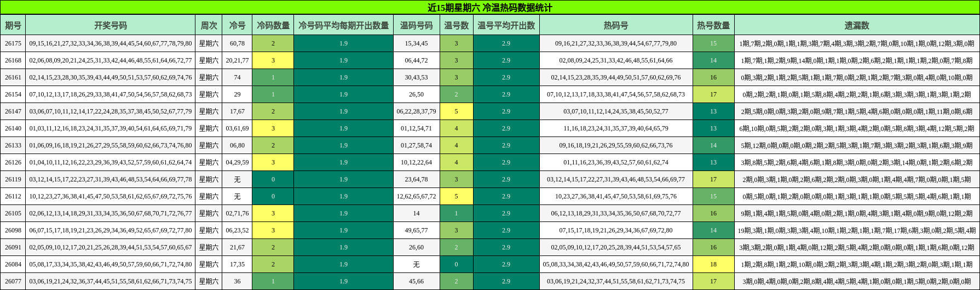Click the 温号平均开出数 column header
This screenshot has height=290, width=980.
tap(506, 25)
